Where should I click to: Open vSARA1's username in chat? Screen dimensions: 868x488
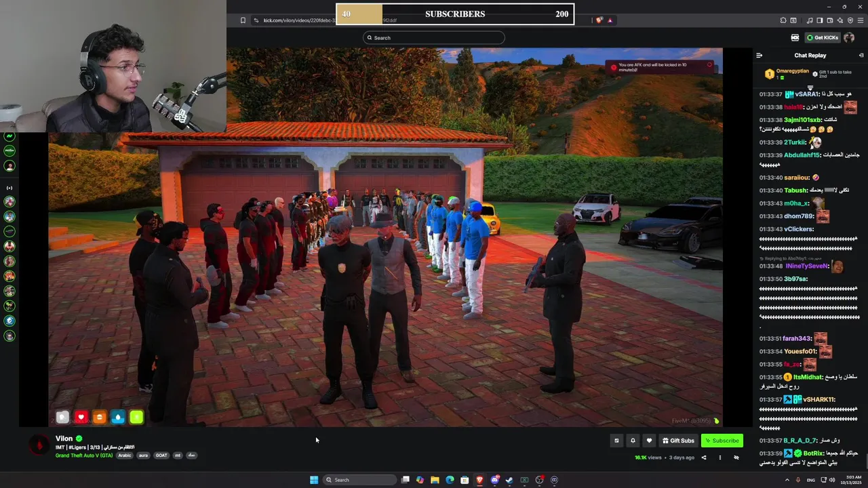806,94
